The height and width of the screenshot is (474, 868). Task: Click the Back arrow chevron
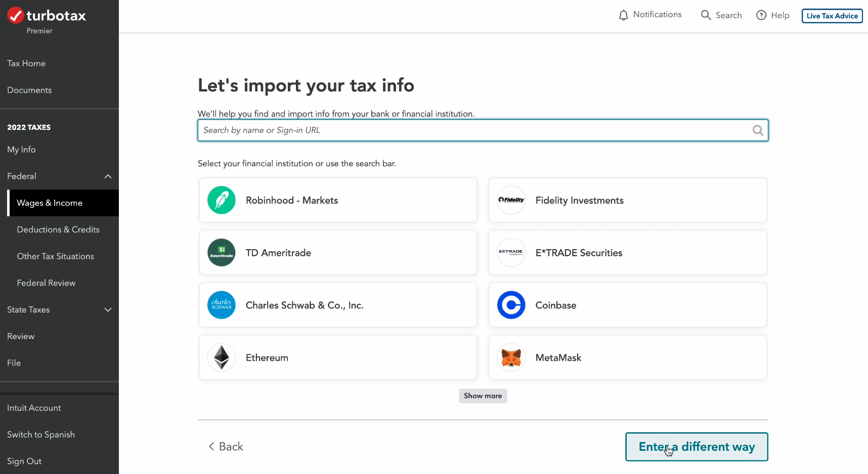[211, 447]
